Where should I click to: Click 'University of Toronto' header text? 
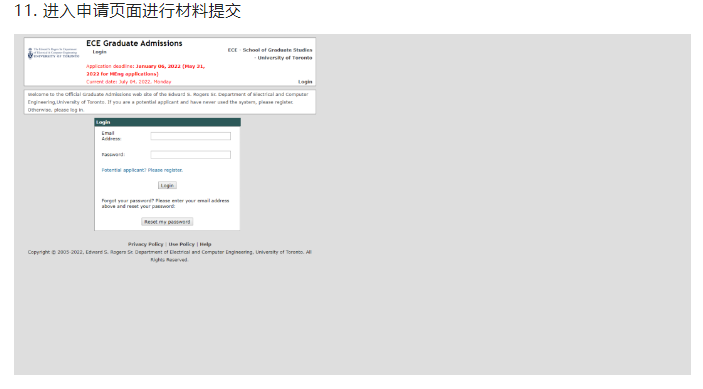pos(285,58)
